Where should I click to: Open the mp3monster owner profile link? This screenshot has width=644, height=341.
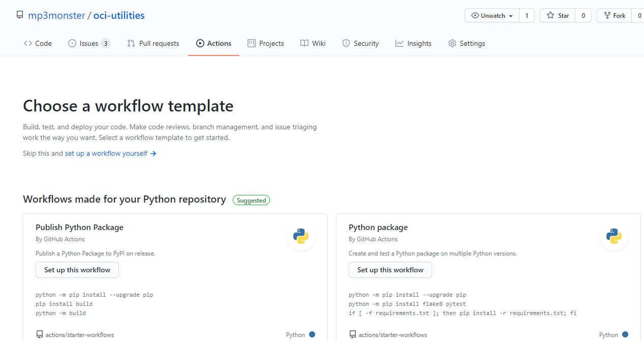(x=56, y=15)
